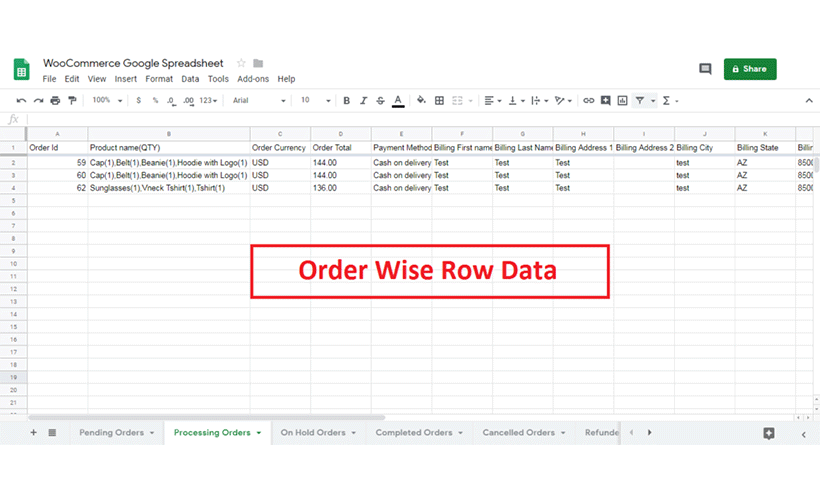Open the Edit menu
820x495 pixels.
tap(72, 79)
